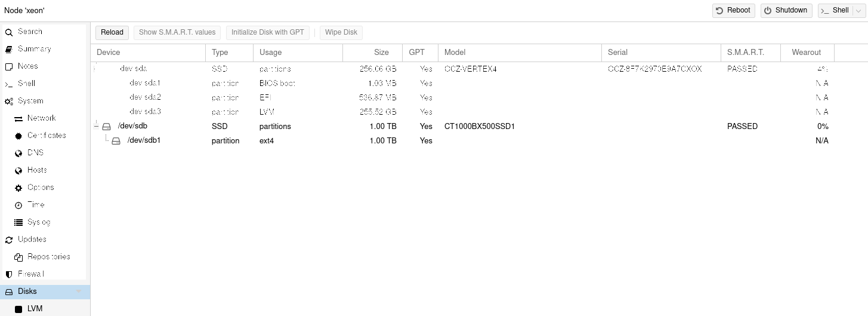The image size is (868, 316).
Task: Open the sidebar Shell entry
Action: [x=26, y=84]
